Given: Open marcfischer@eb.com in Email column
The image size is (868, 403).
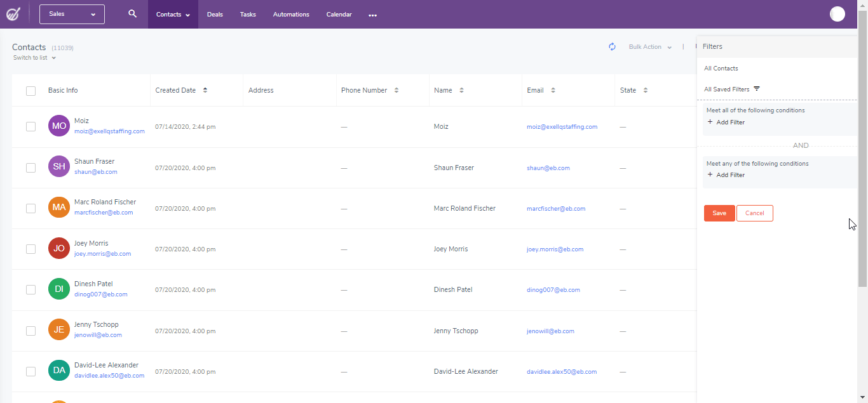Looking at the screenshot, I should pos(556,209).
